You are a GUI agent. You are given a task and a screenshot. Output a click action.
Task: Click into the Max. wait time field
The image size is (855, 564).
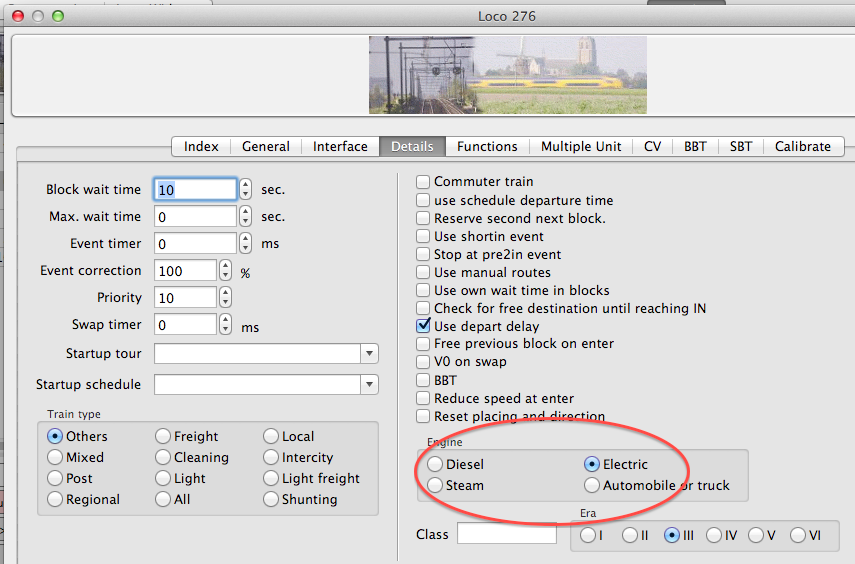pyautogui.click(x=195, y=217)
